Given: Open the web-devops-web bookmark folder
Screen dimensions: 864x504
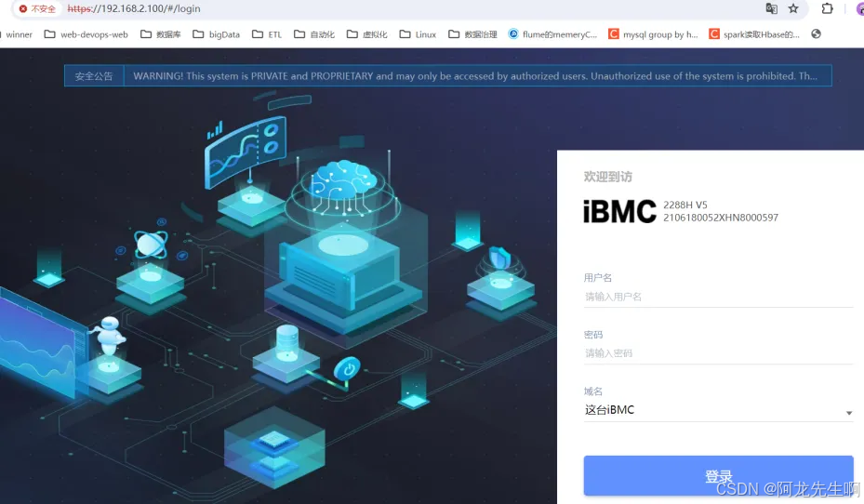Looking at the screenshot, I should click(x=86, y=34).
